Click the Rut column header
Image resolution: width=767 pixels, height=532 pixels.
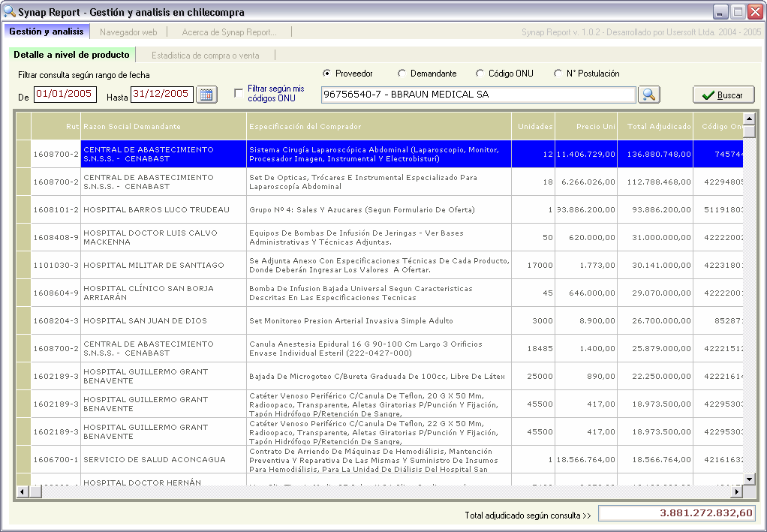click(x=56, y=127)
